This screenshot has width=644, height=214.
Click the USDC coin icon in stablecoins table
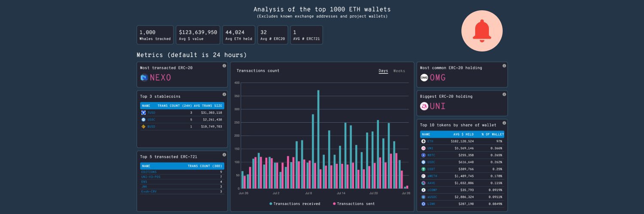point(143,120)
